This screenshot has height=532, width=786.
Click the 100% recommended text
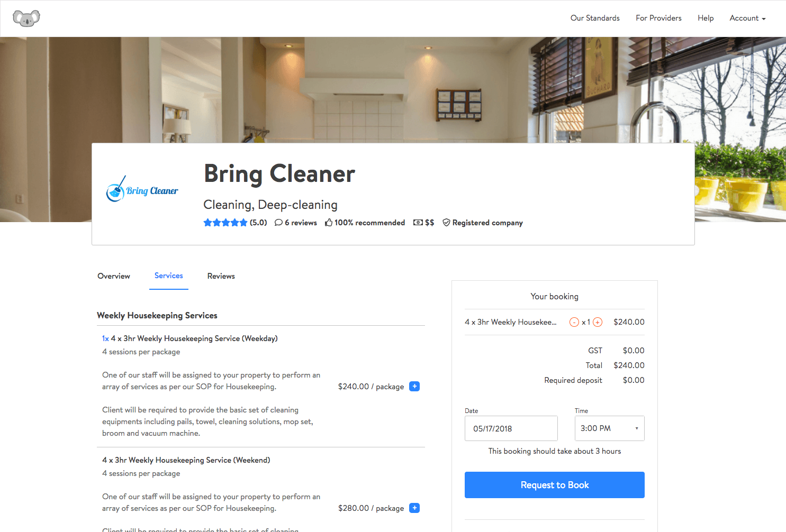point(369,223)
